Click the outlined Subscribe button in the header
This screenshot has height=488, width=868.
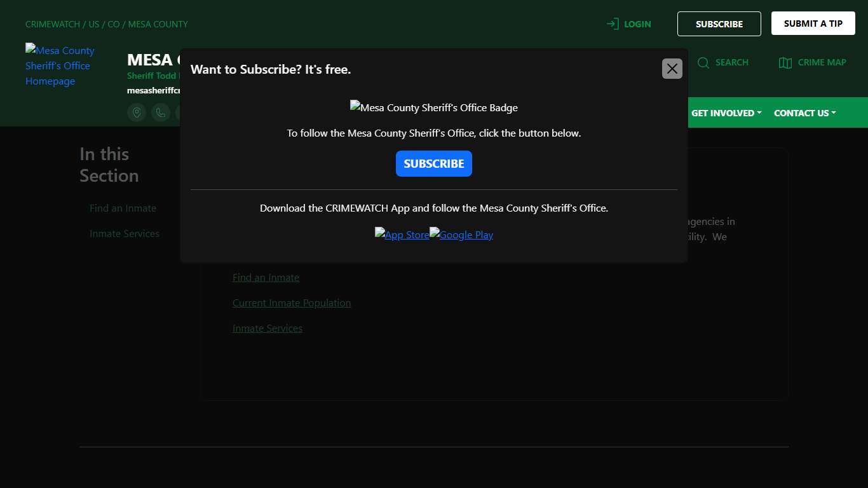pos(719,24)
